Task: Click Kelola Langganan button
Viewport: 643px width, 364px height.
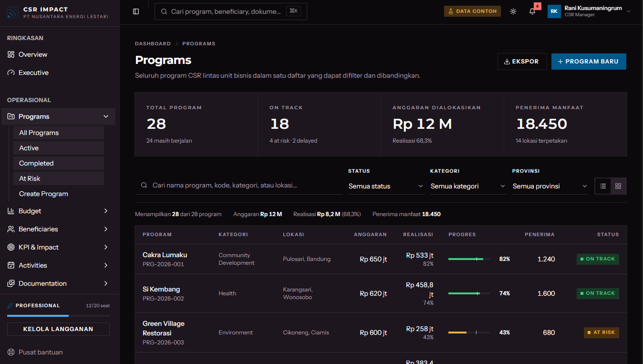Action: pos(58,329)
